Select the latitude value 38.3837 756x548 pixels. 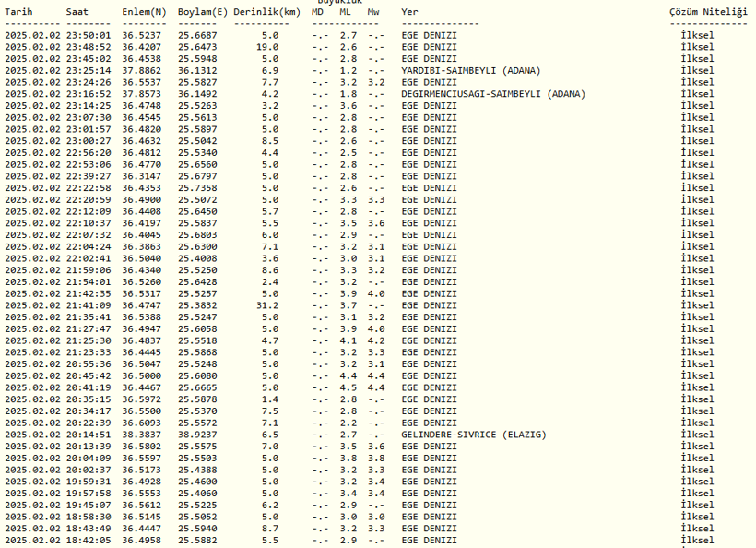coord(145,435)
